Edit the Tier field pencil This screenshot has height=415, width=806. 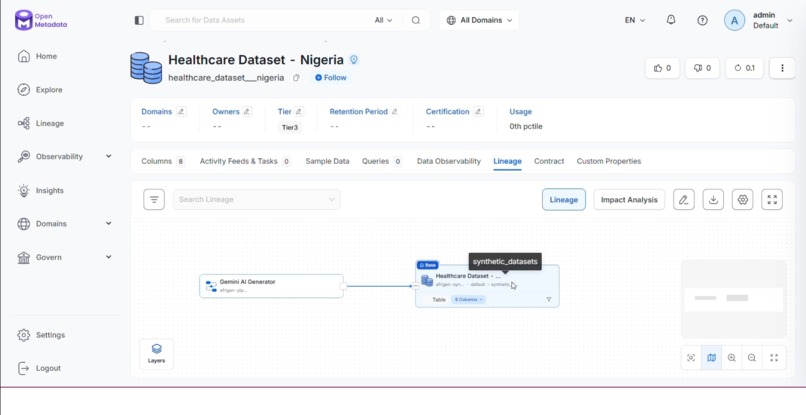[x=299, y=112]
